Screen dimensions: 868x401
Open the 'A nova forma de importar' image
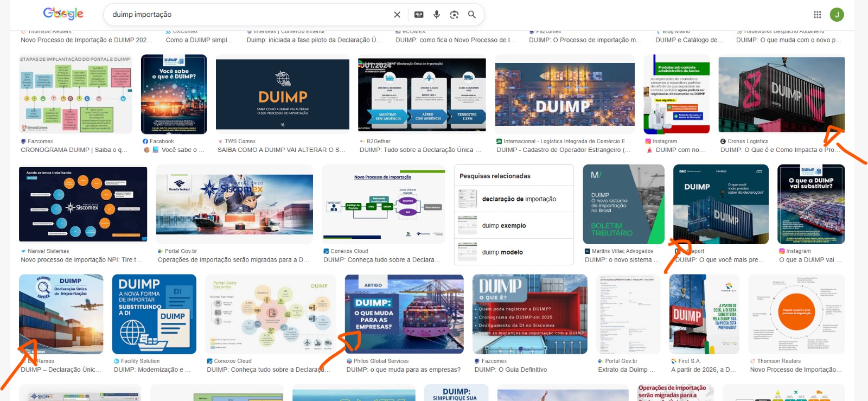[154, 314]
